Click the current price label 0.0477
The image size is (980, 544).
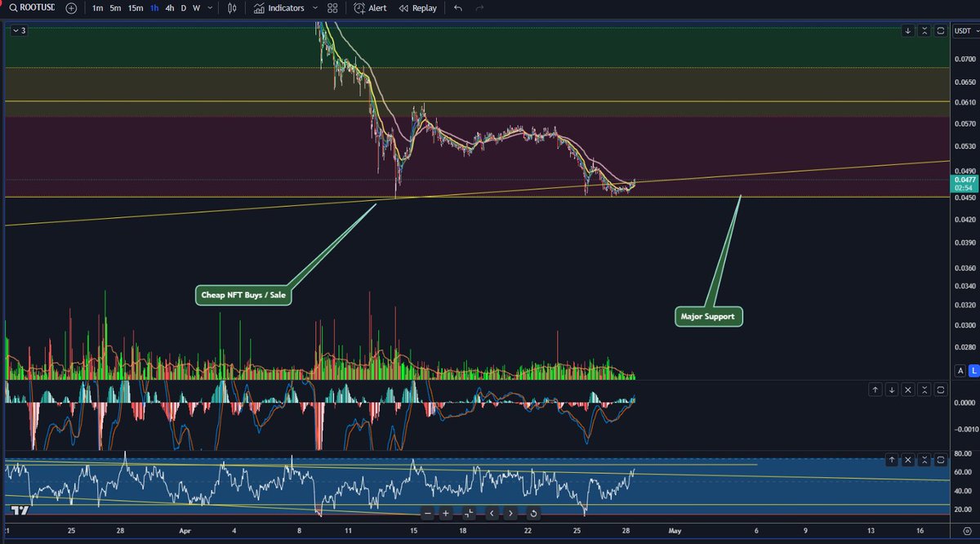click(x=964, y=179)
